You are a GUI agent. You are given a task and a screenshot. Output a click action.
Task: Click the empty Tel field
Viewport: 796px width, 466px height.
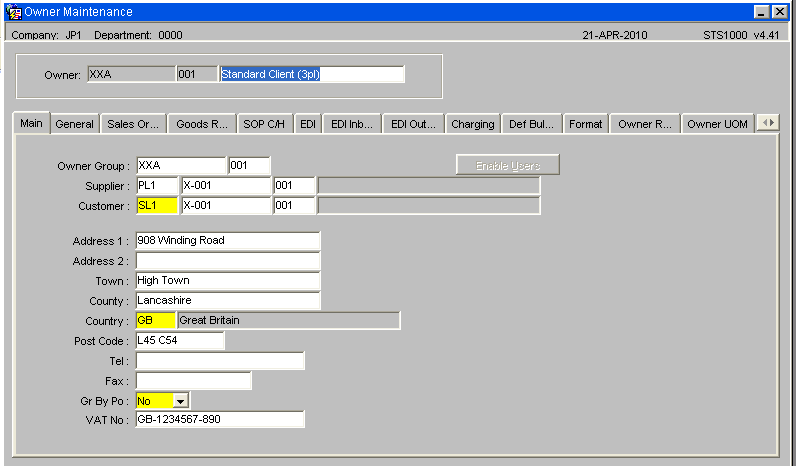click(220, 361)
